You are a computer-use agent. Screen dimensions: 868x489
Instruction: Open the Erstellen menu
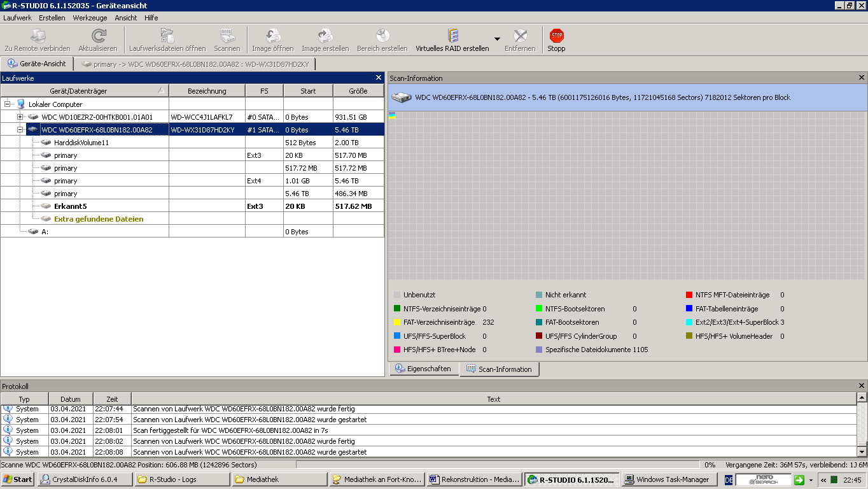click(x=52, y=18)
